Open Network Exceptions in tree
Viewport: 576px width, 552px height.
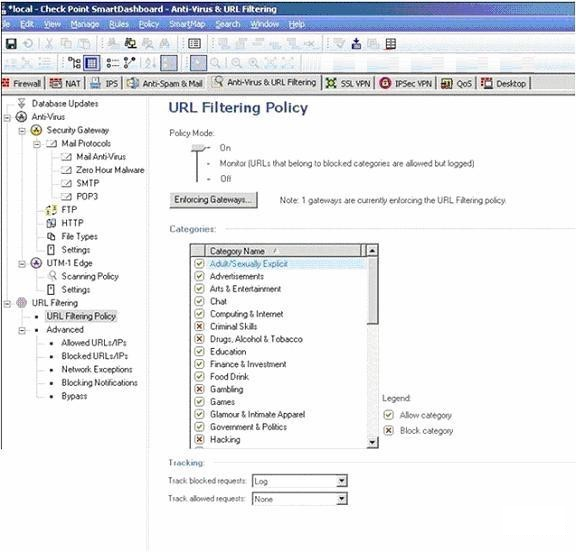[97, 369]
